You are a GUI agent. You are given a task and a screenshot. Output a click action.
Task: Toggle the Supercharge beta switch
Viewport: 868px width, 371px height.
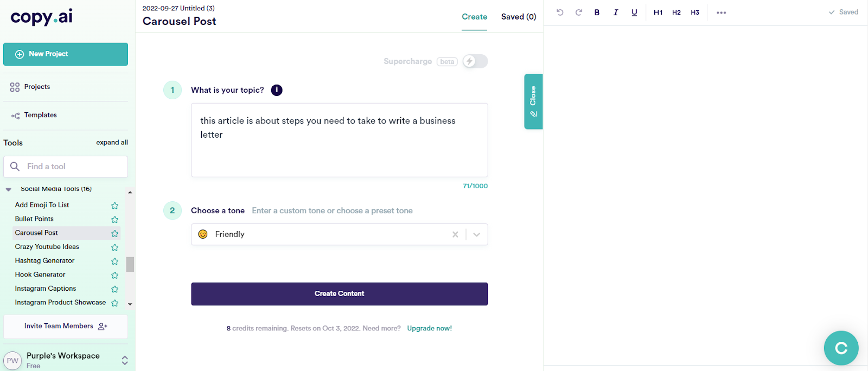coord(475,61)
